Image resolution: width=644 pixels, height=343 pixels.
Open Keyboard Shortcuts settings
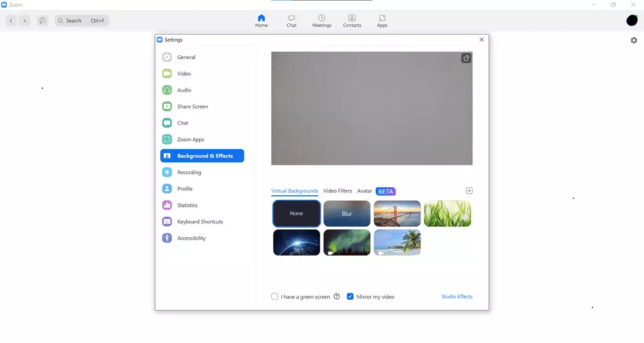[x=202, y=221]
